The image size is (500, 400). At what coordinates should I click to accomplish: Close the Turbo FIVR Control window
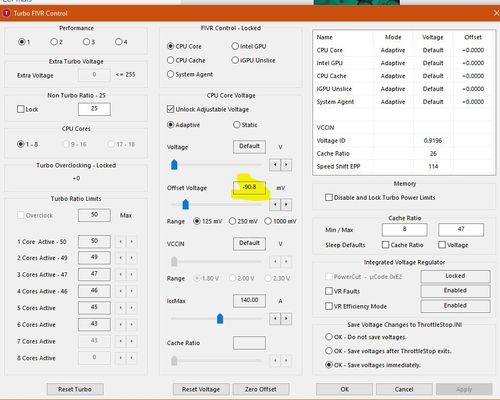[496, 13]
